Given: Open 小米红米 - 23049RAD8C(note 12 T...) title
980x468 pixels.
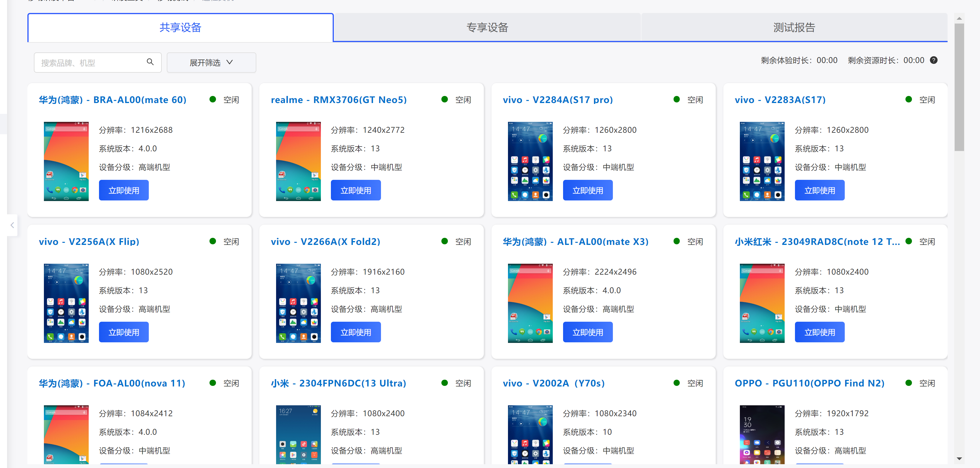Looking at the screenshot, I should tap(818, 241).
